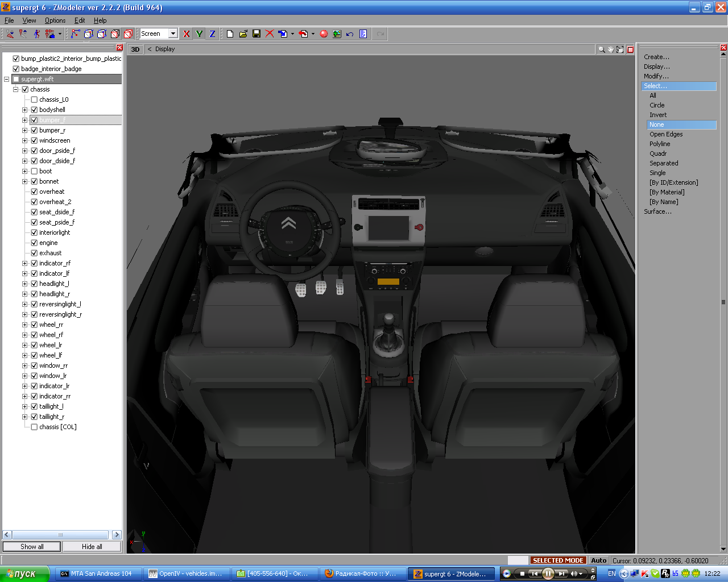The image size is (728, 582).
Task: Open the Options menu
Action: point(55,20)
